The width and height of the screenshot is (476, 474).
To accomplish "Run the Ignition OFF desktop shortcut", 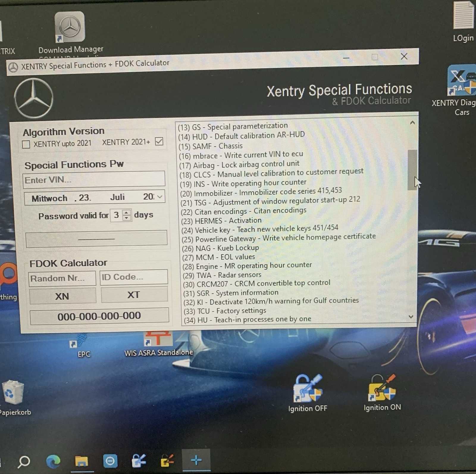I will 308,393.
